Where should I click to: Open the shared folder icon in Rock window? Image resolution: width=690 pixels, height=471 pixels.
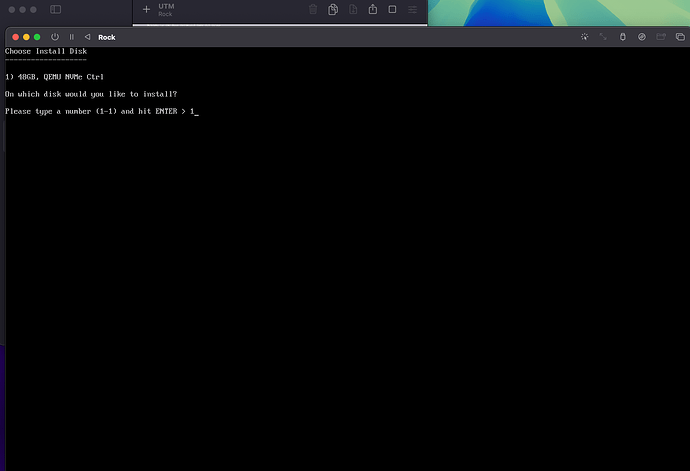pos(661,37)
